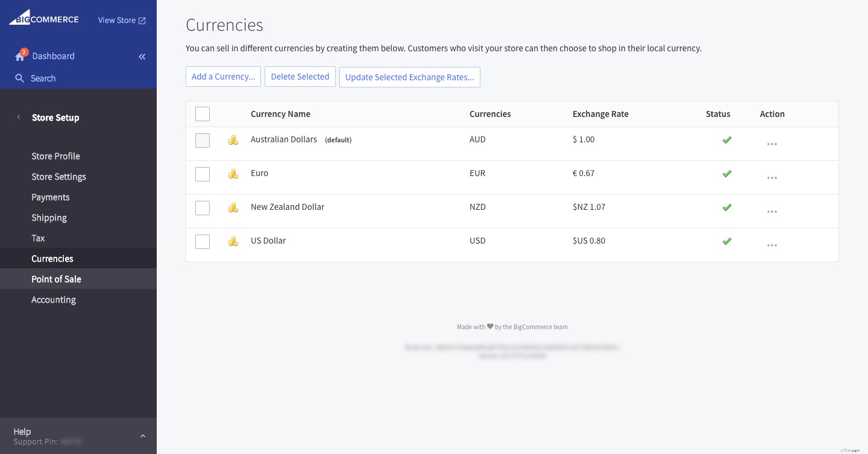Go back from Store Setup via the left chevron
The image size is (868, 454).
tap(19, 117)
